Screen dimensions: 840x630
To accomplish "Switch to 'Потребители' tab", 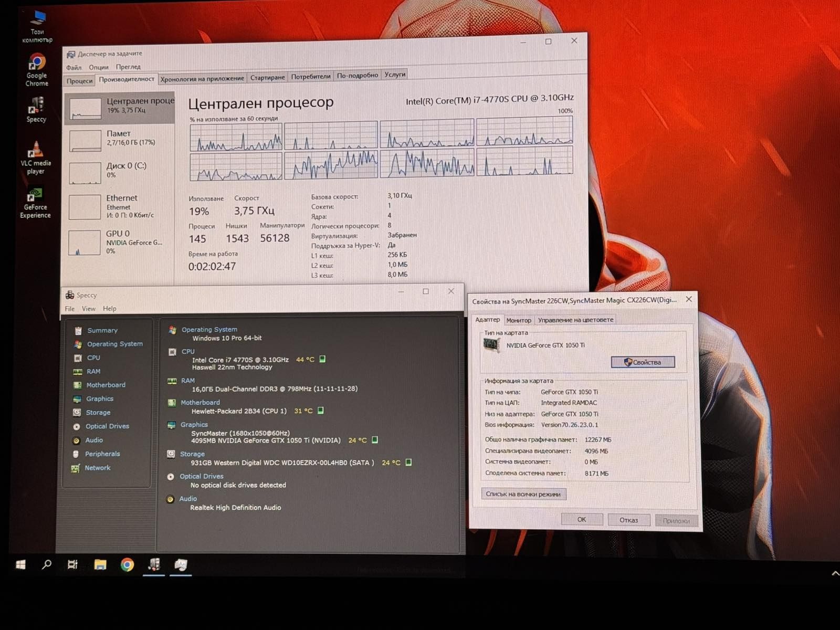I will tap(311, 77).
